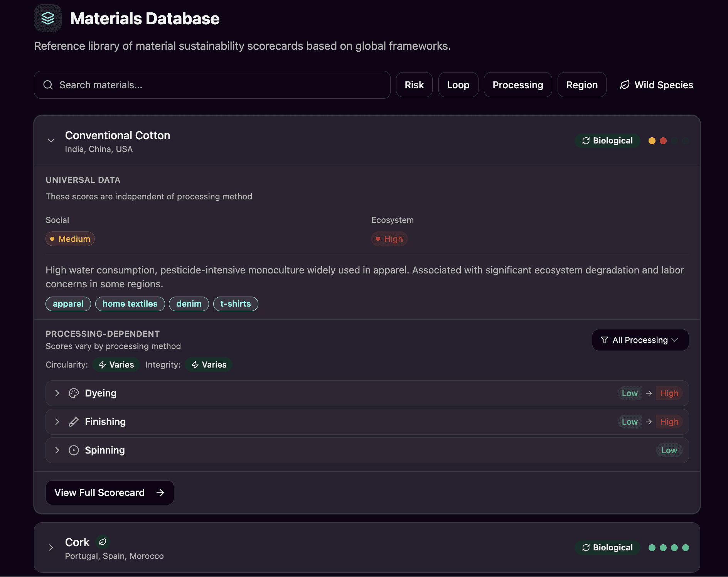Open the Processing filter menu
The height and width of the screenshot is (577, 728).
[517, 85]
